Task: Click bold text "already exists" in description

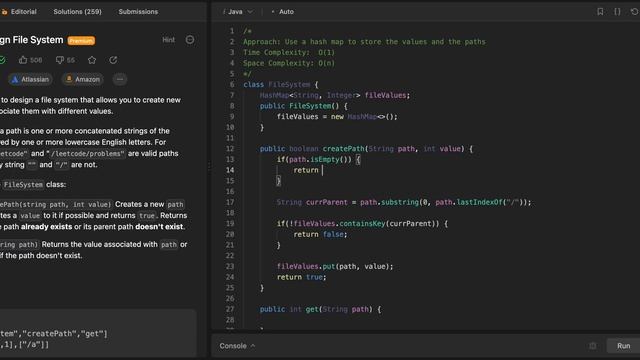Action: point(47,227)
